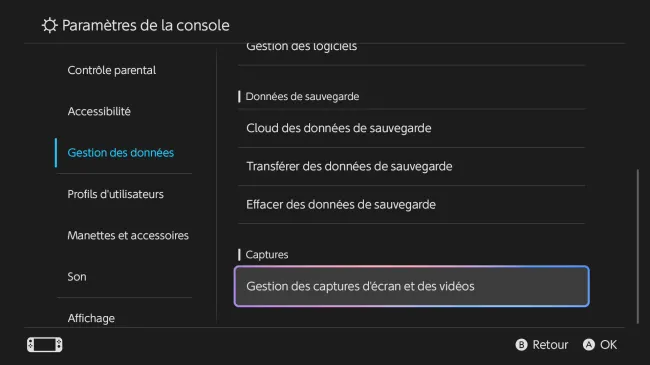Screen dimensions: 650x365
Task: Open the Son settings category
Action: tap(77, 277)
